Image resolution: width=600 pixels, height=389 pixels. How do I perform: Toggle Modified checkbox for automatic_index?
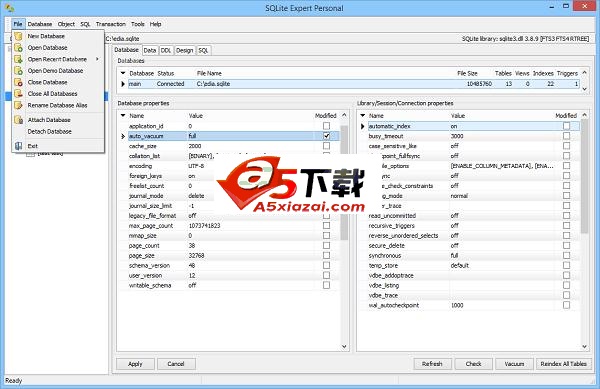coord(566,126)
